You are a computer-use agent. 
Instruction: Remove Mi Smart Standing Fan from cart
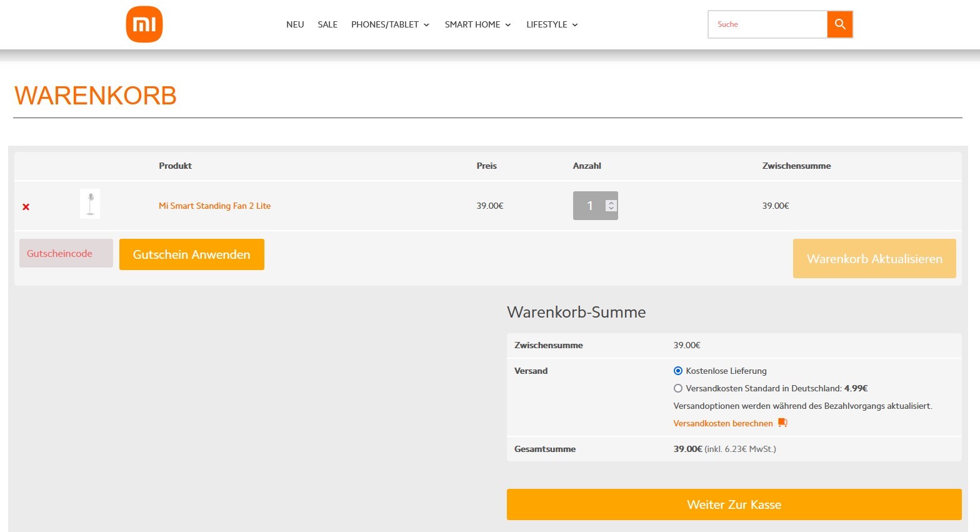click(x=26, y=207)
